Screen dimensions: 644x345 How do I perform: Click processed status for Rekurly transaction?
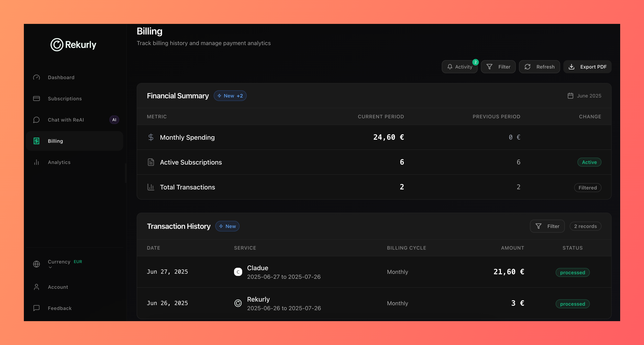click(573, 304)
